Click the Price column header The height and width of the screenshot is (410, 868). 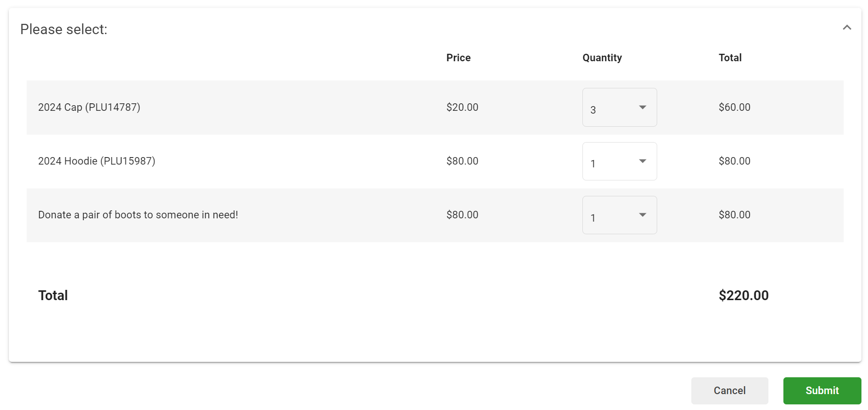458,58
